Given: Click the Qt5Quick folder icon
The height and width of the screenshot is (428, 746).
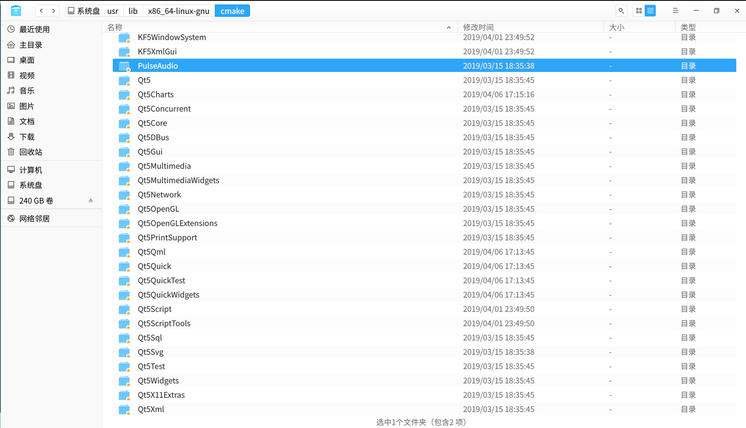Looking at the screenshot, I should (124, 266).
